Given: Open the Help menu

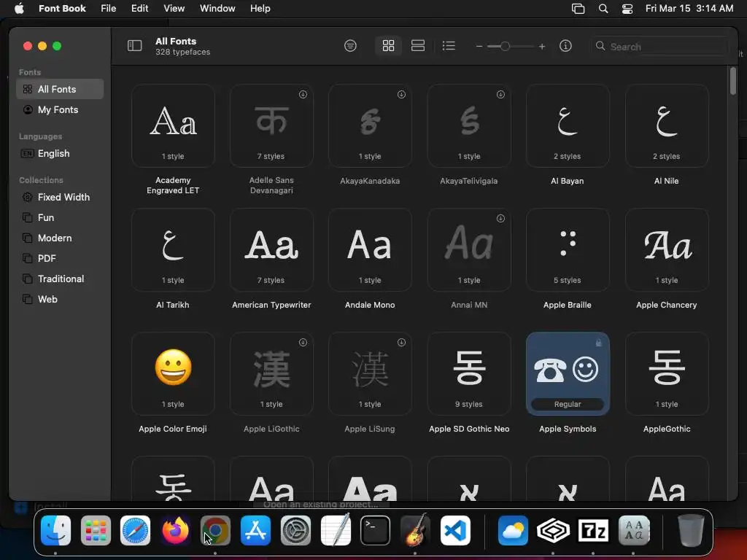Looking at the screenshot, I should point(260,8).
